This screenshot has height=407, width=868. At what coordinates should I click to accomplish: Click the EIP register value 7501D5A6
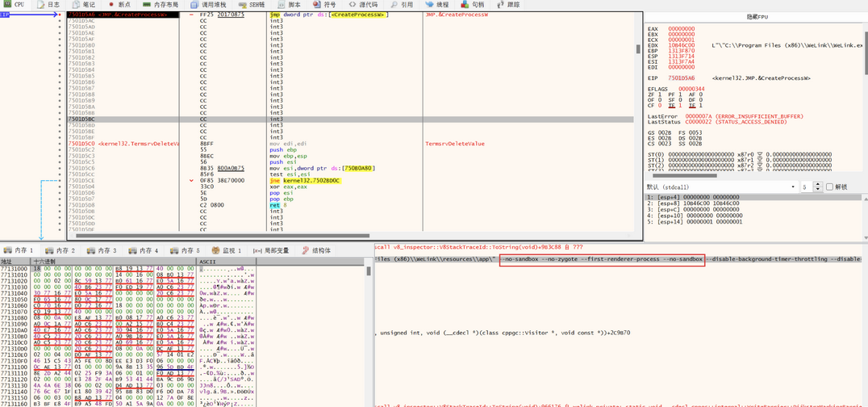[x=681, y=78]
